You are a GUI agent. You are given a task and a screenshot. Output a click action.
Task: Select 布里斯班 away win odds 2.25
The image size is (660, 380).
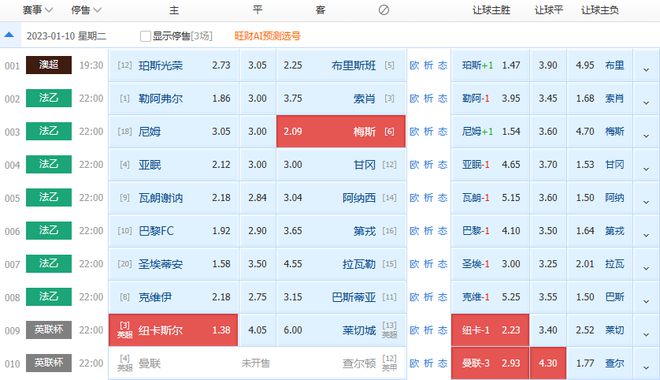tap(341, 65)
